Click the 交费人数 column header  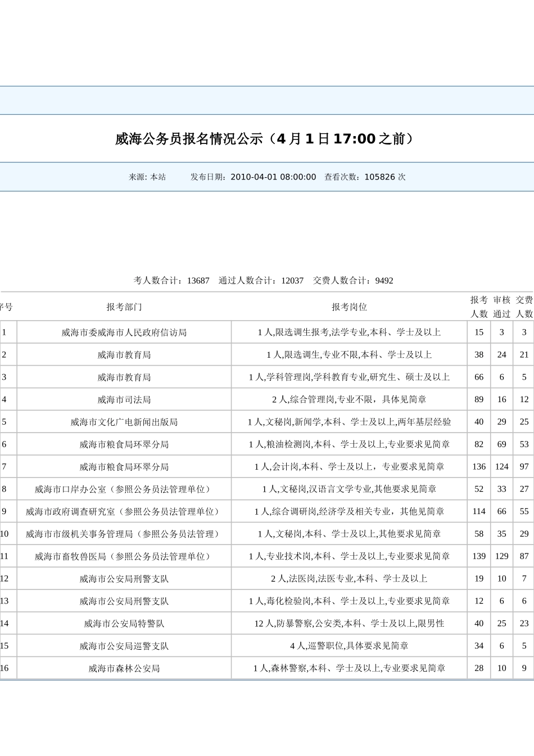524,307
